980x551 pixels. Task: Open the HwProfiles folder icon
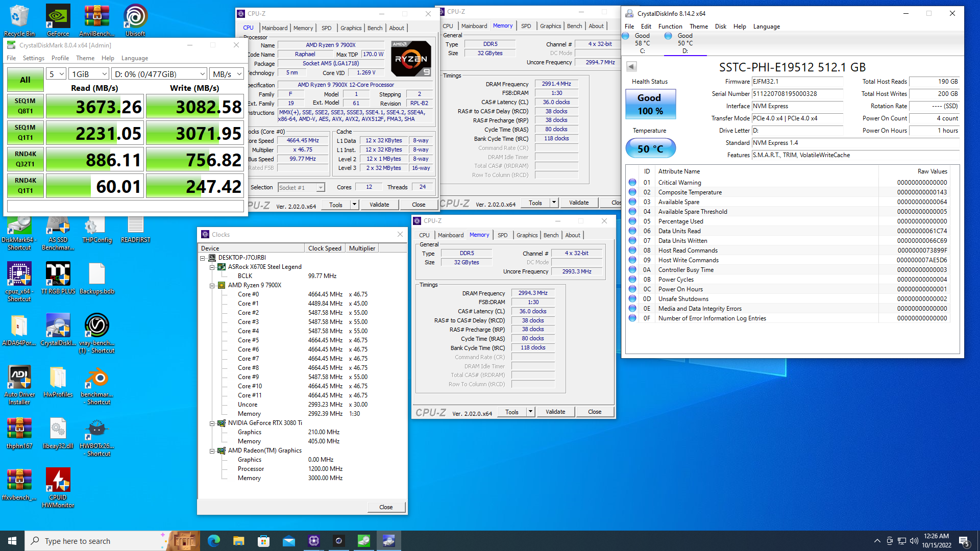tap(58, 381)
